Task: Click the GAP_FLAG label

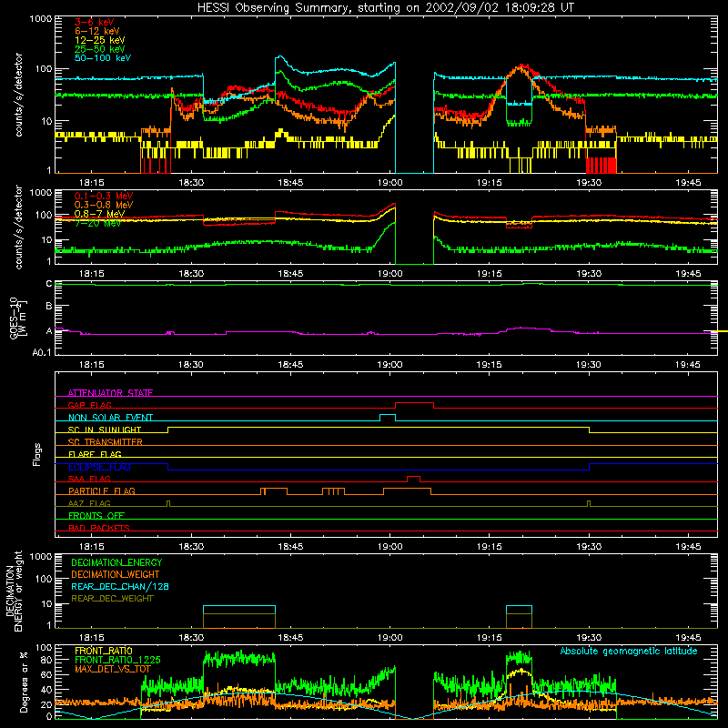Action: (x=89, y=405)
